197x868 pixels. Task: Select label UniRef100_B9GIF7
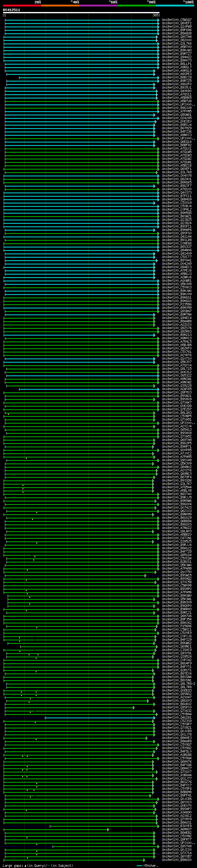177,186
